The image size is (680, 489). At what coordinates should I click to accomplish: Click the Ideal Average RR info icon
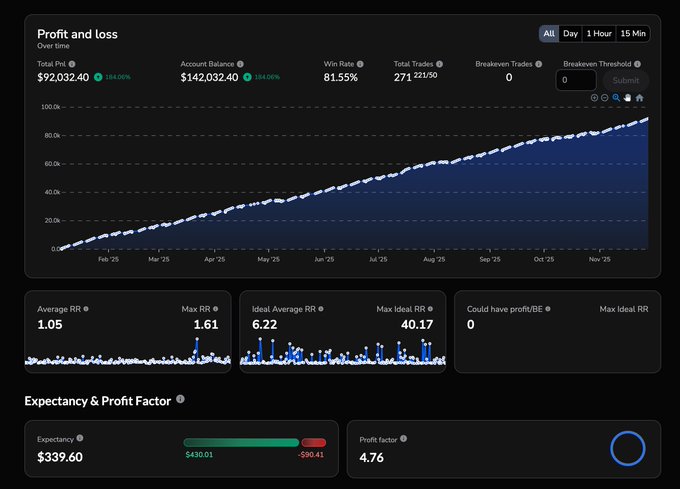[x=321, y=309]
